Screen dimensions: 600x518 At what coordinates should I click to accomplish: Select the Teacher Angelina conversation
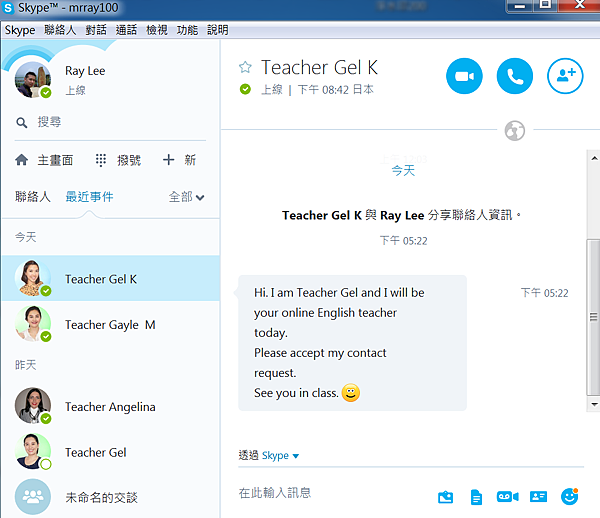[x=111, y=406]
